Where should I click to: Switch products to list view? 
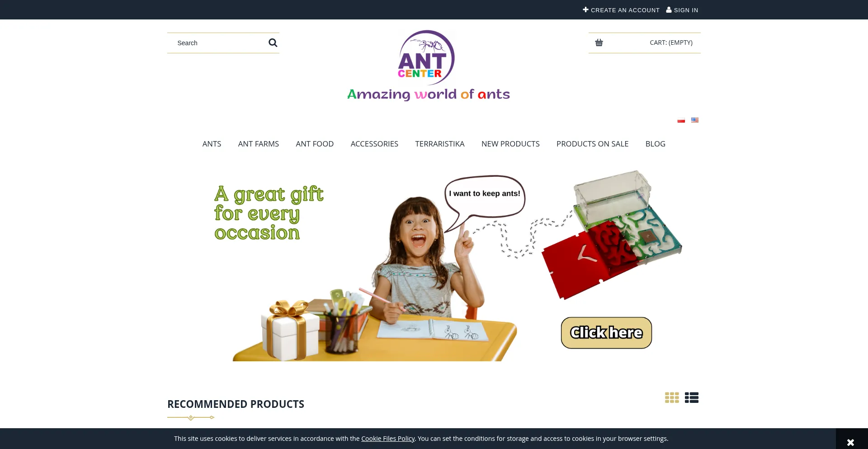692,397
